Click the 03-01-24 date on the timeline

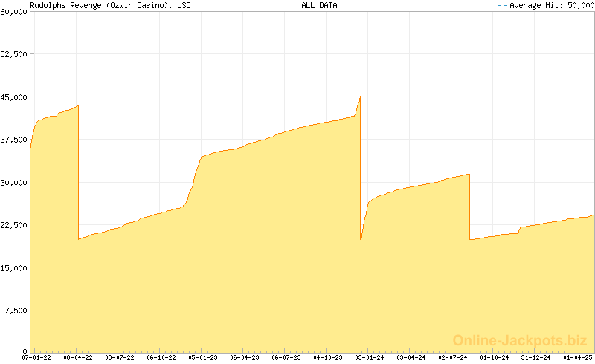click(370, 357)
